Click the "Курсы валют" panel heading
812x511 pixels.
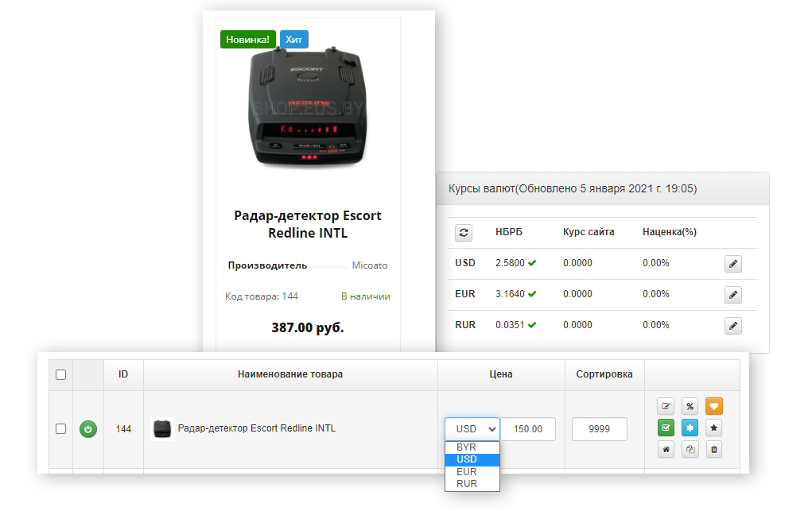(x=573, y=188)
